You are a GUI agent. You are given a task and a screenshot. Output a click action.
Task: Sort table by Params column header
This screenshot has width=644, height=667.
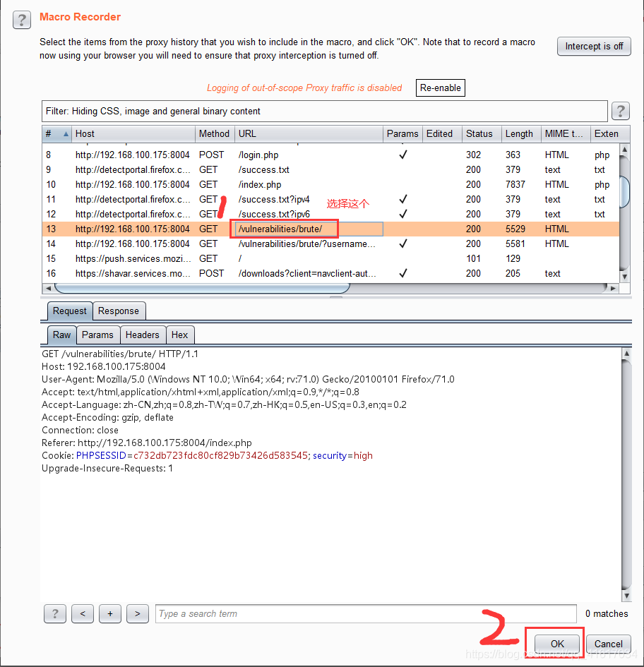[x=402, y=134]
